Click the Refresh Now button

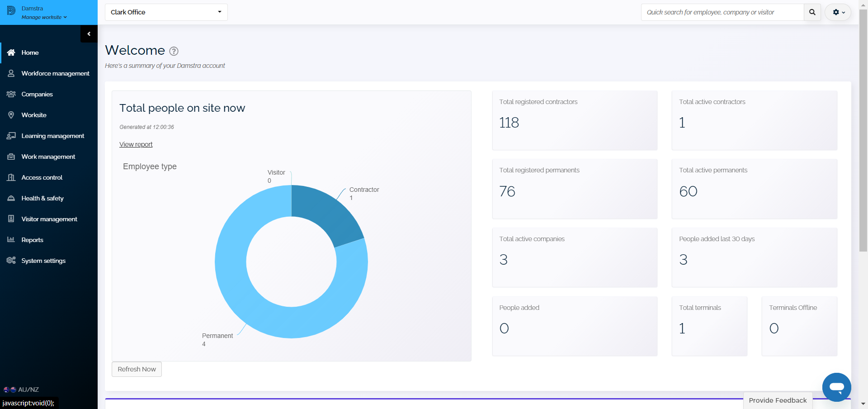[x=136, y=369]
